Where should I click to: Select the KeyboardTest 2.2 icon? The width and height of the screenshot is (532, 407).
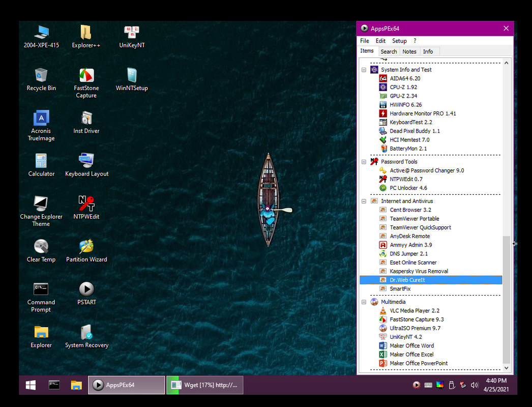[x=382, y=122]
